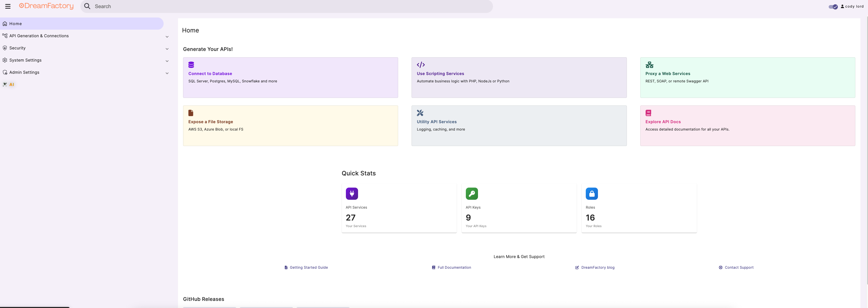Click the cody lord username

(x=854, y=6)
